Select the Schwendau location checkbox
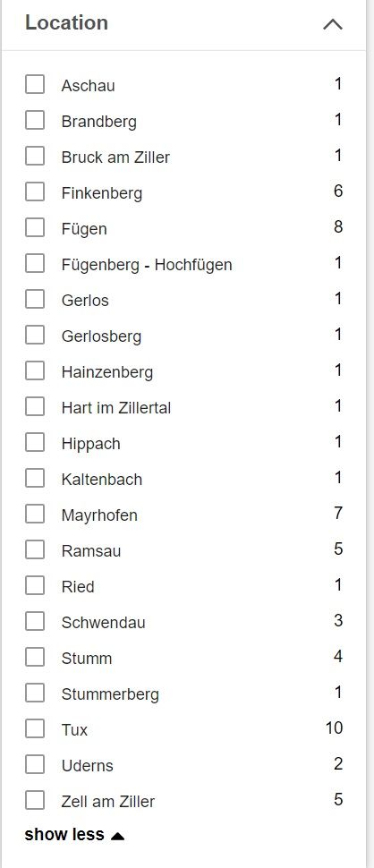The width and height of the screenshot is (374, 868). 35,622
